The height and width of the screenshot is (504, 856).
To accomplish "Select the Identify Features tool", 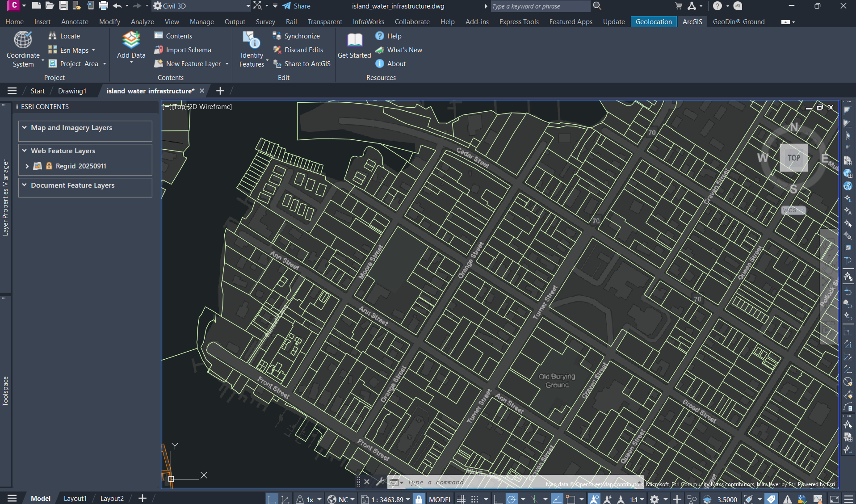I will coord(252,49).
